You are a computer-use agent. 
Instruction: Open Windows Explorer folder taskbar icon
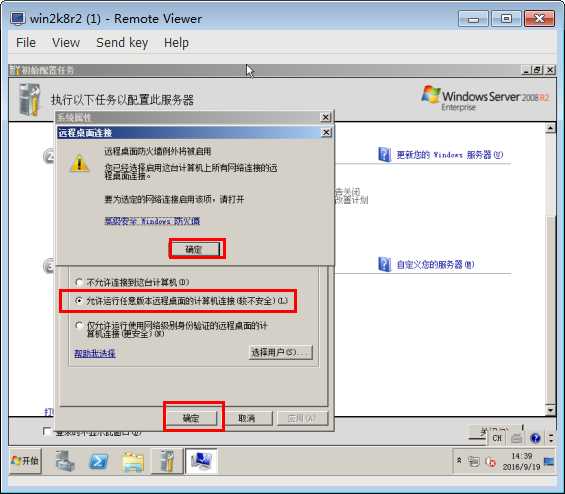tap(133, 462)
